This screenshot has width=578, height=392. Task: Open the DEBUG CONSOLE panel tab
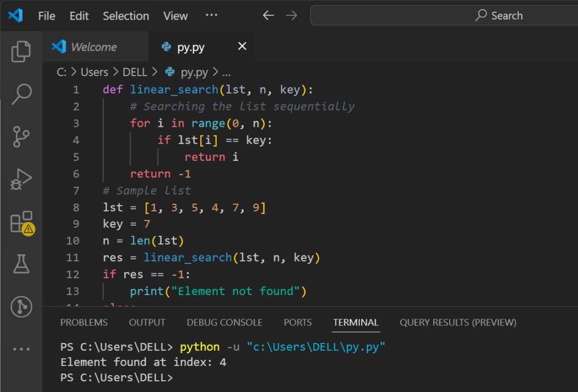225,323
